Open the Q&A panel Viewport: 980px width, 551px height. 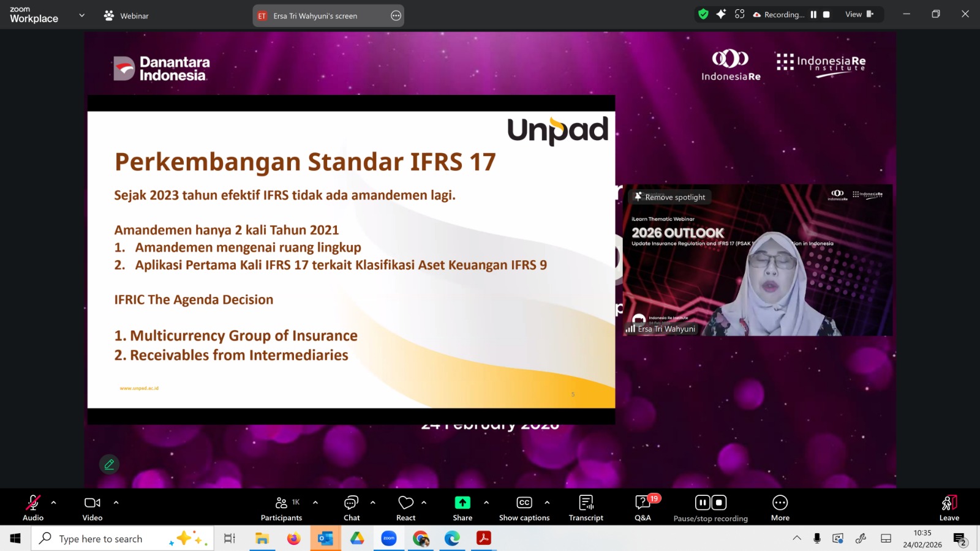point(643,508)
